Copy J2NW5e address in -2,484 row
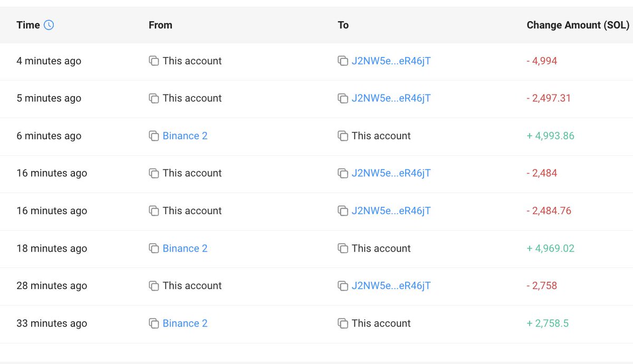 343,174
